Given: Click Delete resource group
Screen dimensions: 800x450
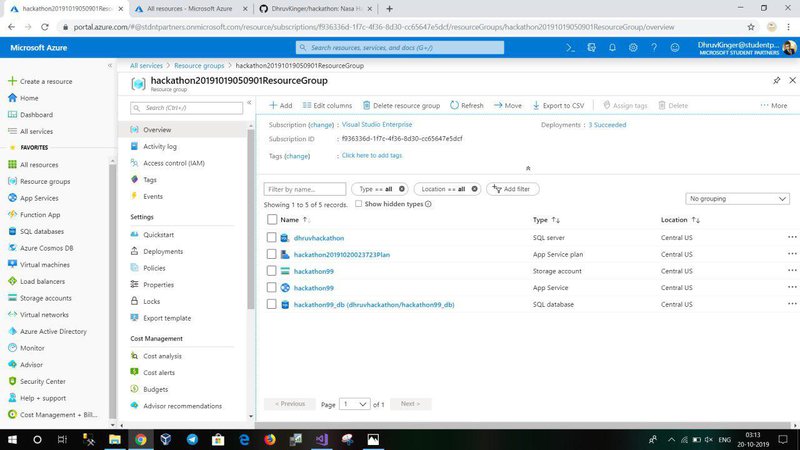Looking at the screenshot, I should click(x=402, y=106).
